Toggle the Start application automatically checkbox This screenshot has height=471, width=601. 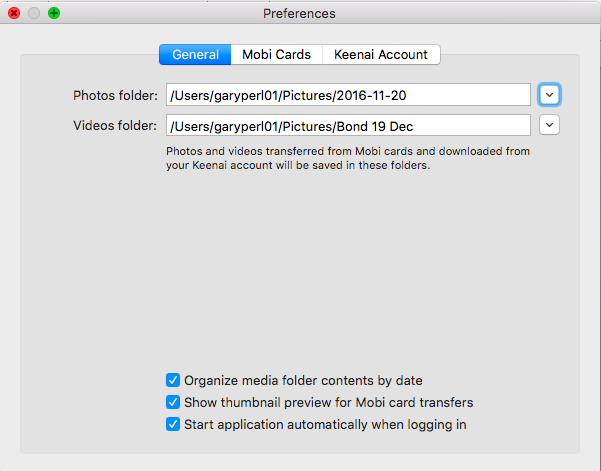pyautogui.click(x=173, y=424)
